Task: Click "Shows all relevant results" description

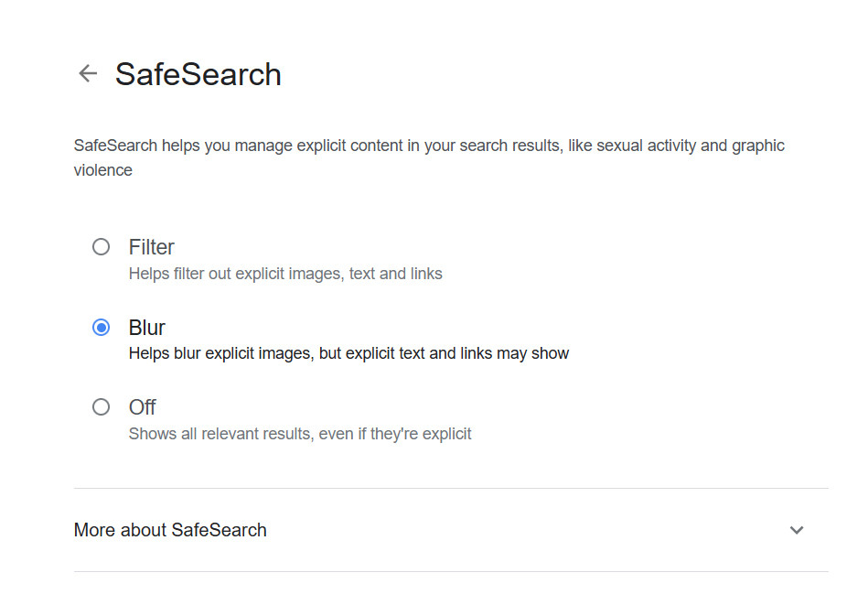Action: click(x=220, y=434)
